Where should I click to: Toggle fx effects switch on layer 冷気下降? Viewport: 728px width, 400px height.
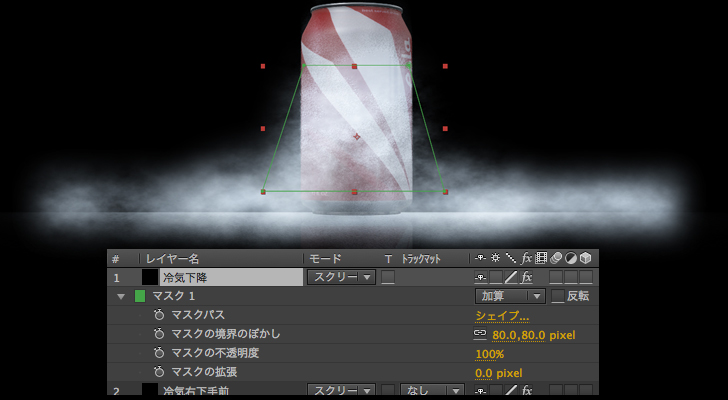[526, 277]
